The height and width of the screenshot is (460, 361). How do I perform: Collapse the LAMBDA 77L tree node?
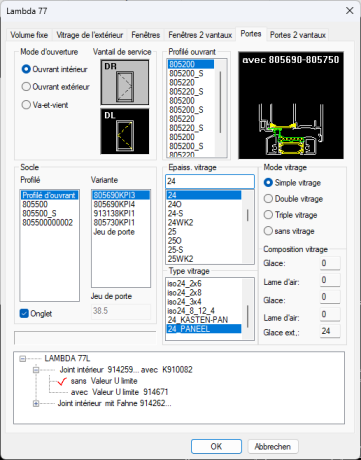pyautogui.click(x=23, y=359)
